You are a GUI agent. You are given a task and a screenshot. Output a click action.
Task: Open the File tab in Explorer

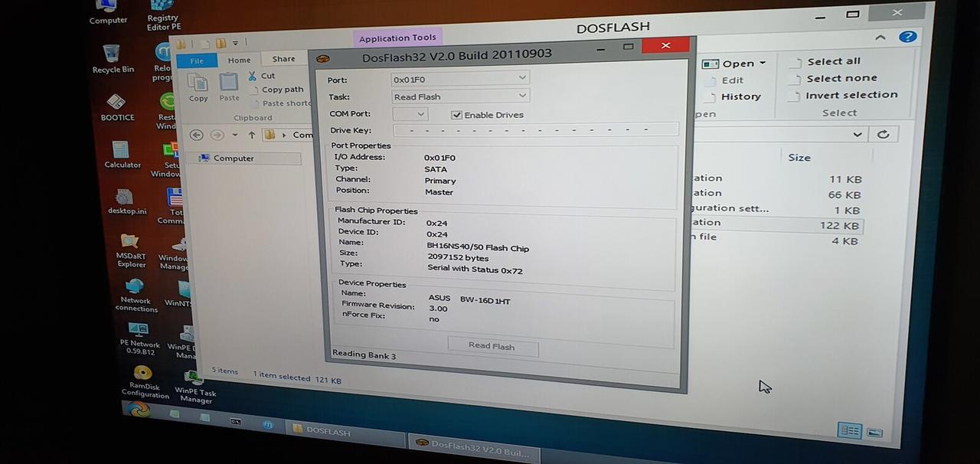[x=197, y=60]
